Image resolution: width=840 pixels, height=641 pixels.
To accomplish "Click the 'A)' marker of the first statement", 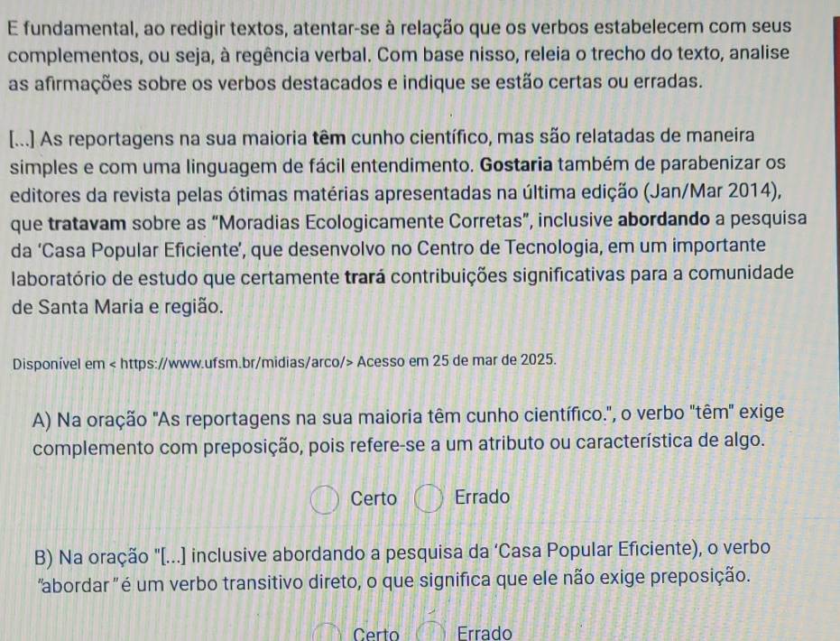I will (x=42, y=420).
